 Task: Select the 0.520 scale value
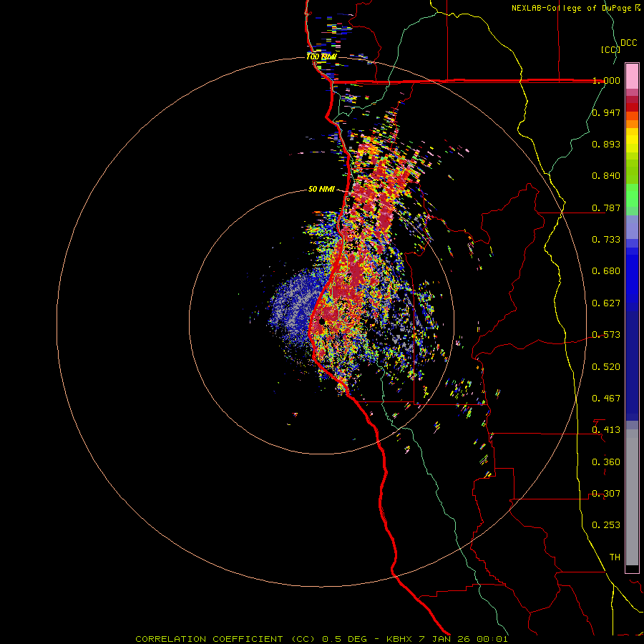(x=606, y=367)
